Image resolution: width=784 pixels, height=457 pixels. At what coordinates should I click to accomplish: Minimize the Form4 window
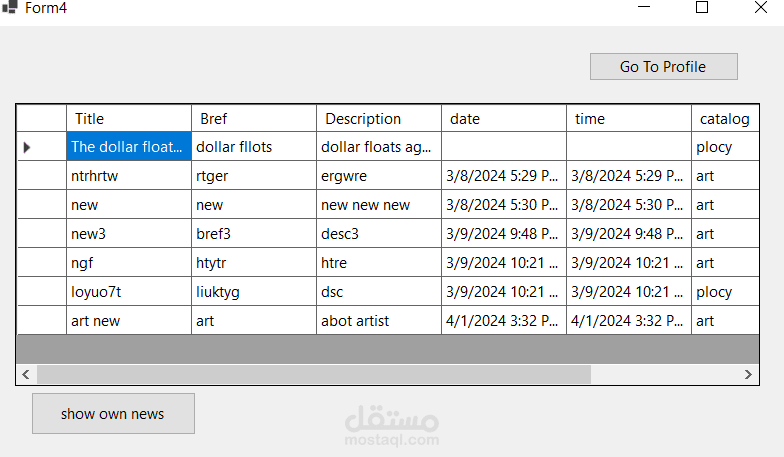tap(645, 8)
